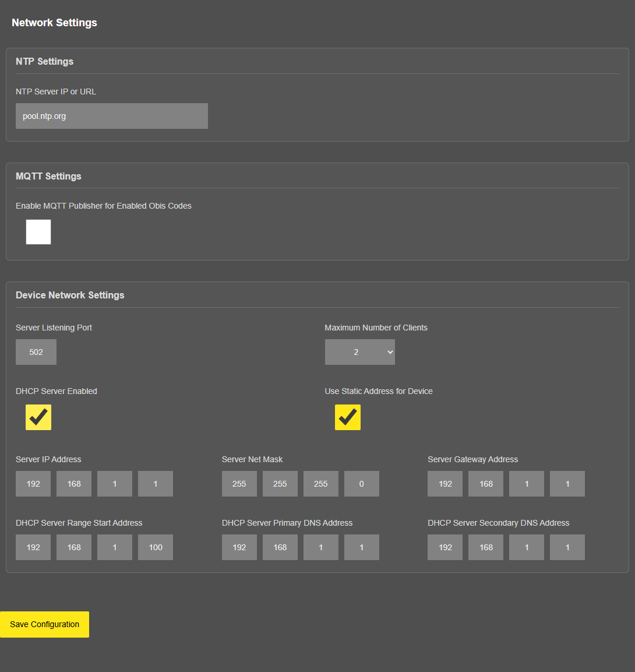Click the Network Settings page heading
This screenshot has height=672, width=635.
click(x=54, y=23)
